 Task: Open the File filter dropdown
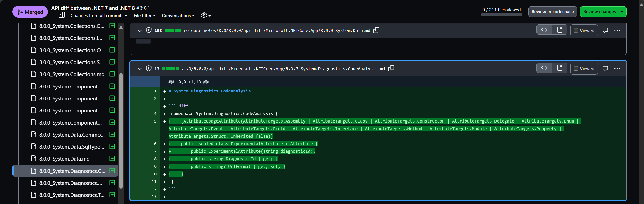point(144,16)
